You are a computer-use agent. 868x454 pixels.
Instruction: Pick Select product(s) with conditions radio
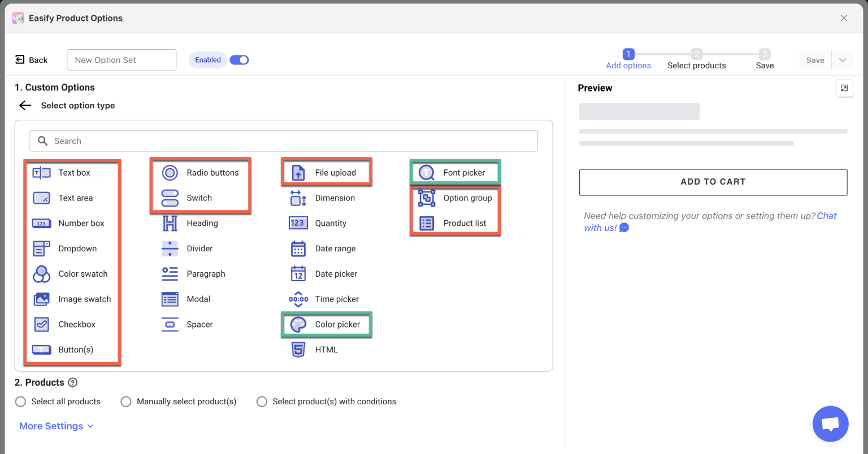(262, 401)
